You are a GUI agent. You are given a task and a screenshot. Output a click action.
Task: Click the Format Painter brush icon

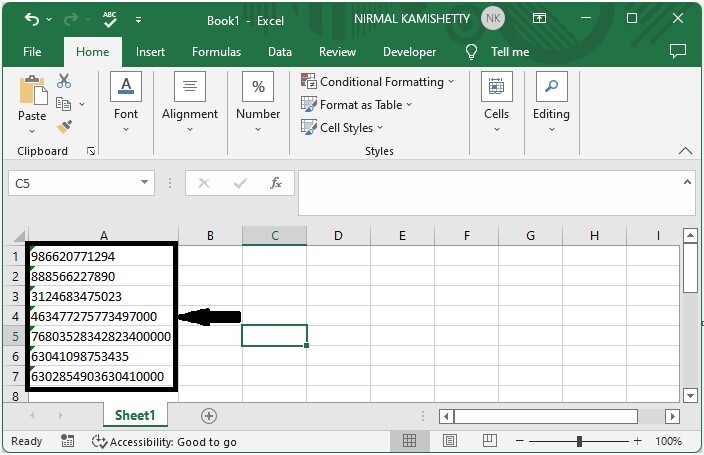[65, 127]
